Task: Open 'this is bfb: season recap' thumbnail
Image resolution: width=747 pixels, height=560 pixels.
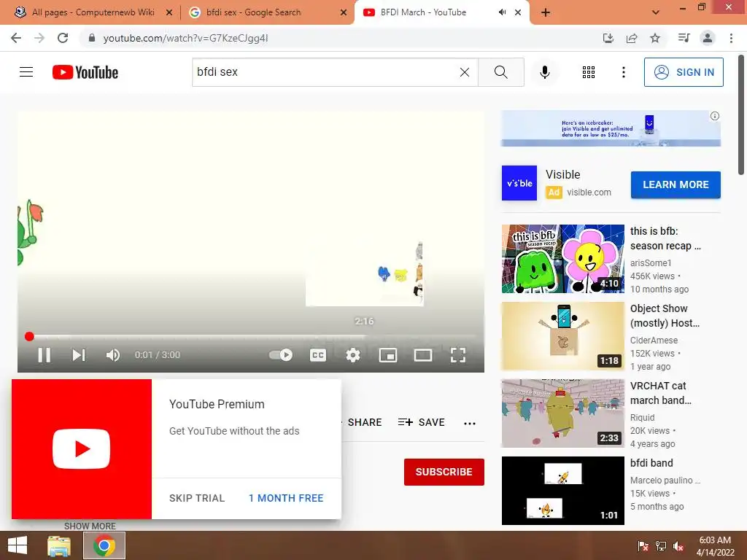Action: (562, 259)
